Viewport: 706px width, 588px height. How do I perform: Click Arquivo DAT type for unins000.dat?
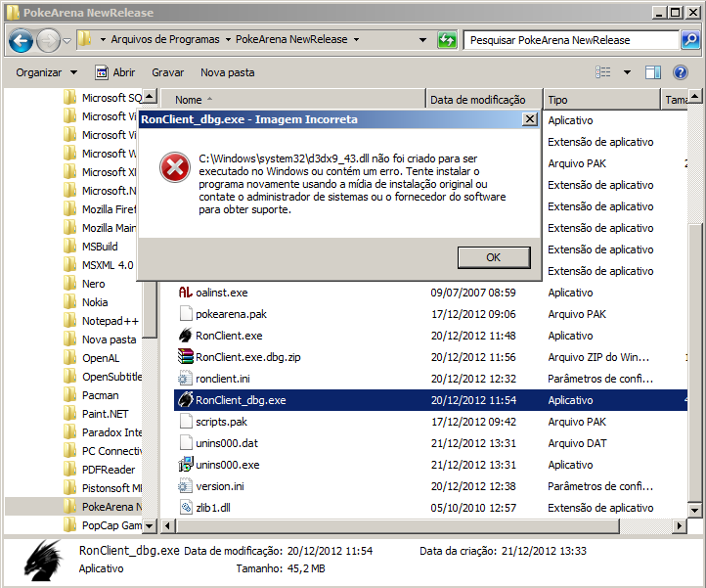(577, 443)
